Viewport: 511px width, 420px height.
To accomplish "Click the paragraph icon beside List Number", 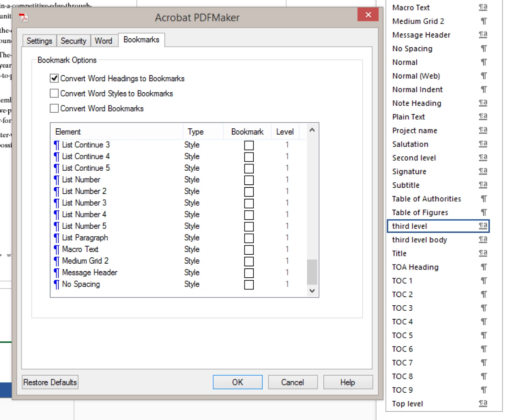I will point(57,180).
